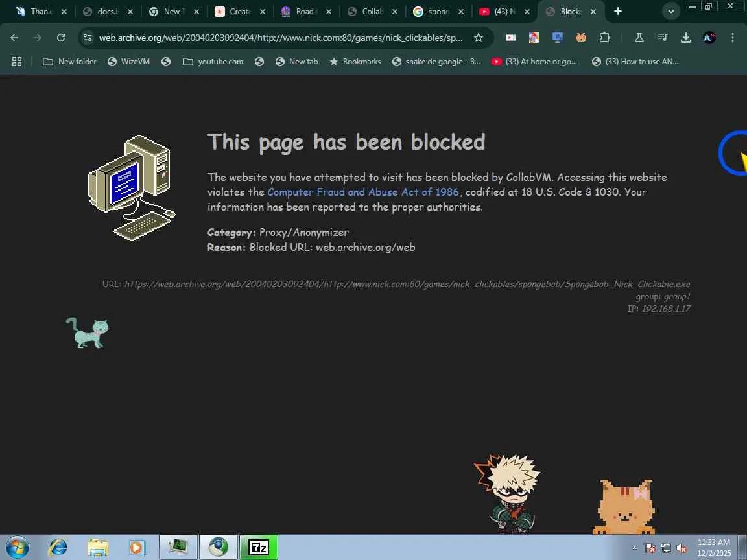Reload the blocked page
Screen dimensions: 747x560
coord(60,38)
